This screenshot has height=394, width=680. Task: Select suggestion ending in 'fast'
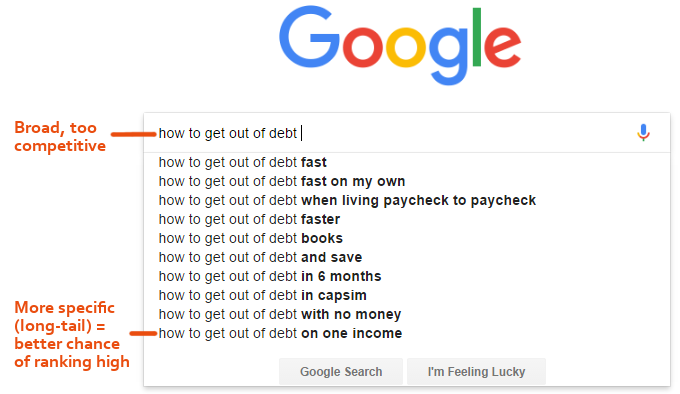(242, 162)
